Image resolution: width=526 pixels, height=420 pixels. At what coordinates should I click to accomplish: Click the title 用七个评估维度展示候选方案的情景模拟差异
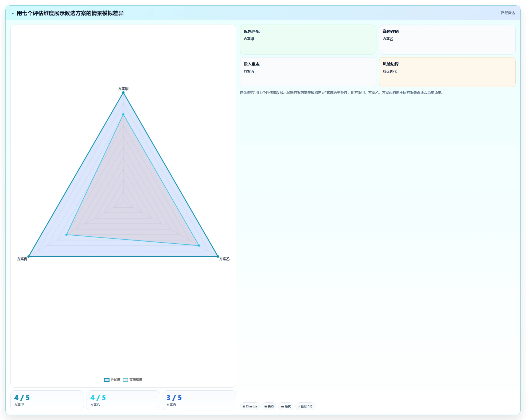pyautogui.click(x=70, y=13)
